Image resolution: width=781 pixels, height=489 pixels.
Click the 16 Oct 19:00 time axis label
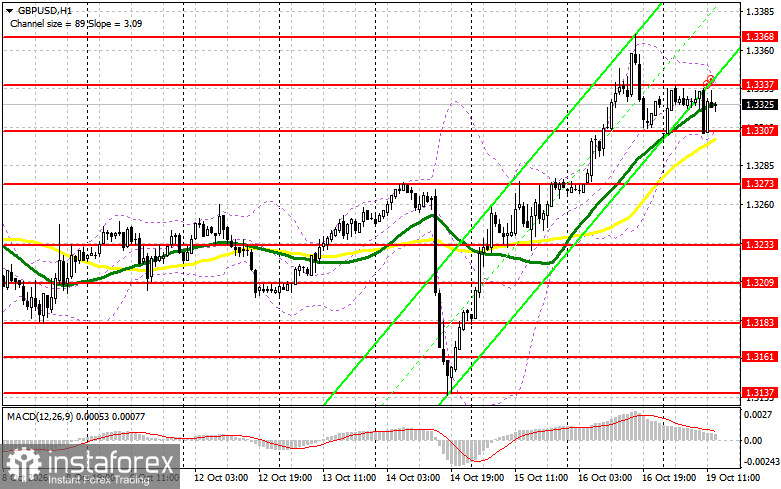tap(669, 478)
